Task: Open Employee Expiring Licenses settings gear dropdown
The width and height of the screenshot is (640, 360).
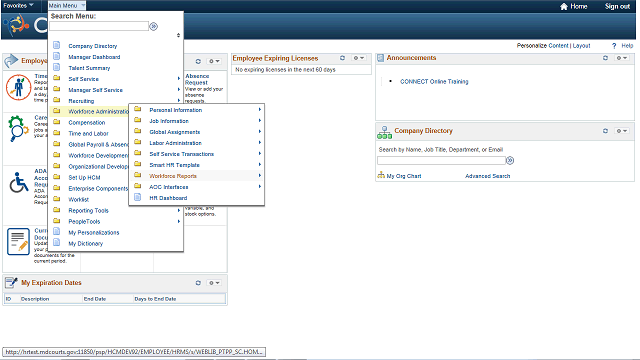Action: click(359, 58)
